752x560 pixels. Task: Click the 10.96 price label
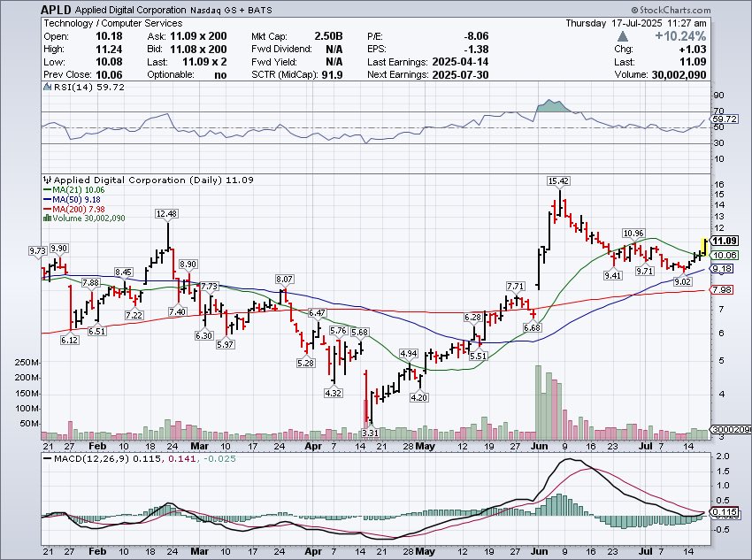pos(633,233)
